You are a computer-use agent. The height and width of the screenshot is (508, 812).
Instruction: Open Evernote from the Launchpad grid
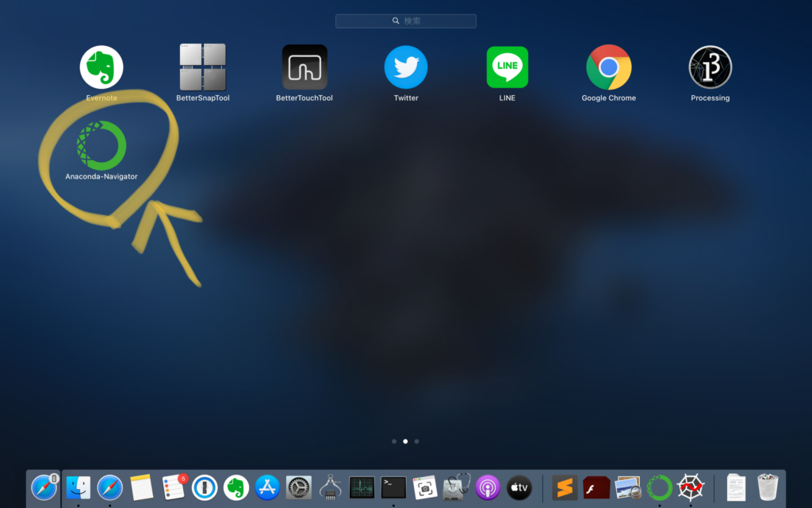coord(101,67)
